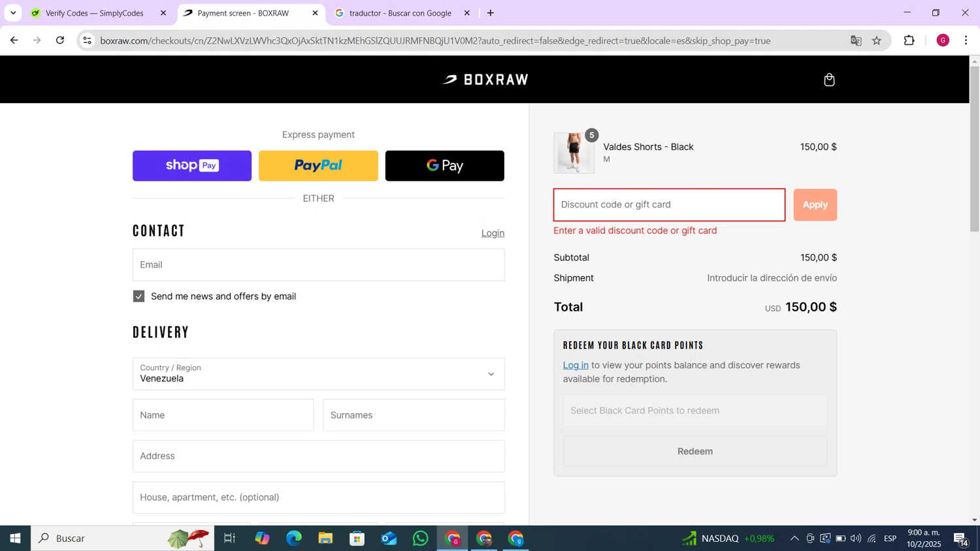Reload the checkout page

coord(60,40)
